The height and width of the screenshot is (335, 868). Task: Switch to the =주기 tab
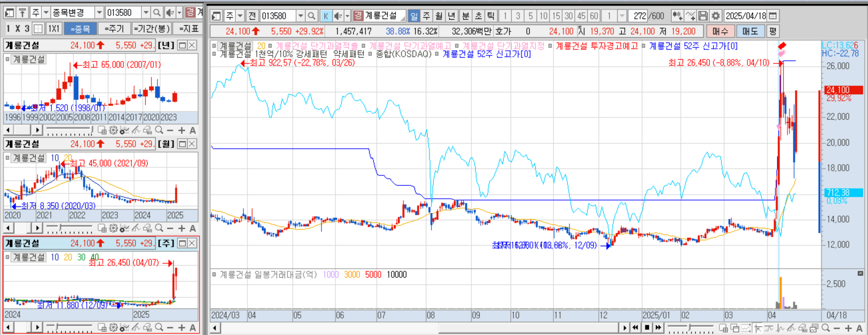click(x=114, y=29)
